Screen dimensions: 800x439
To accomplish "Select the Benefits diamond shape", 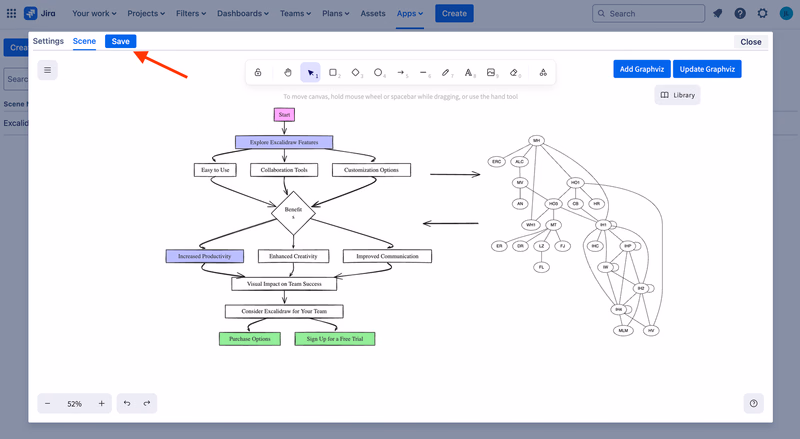I will pos(293,213).
